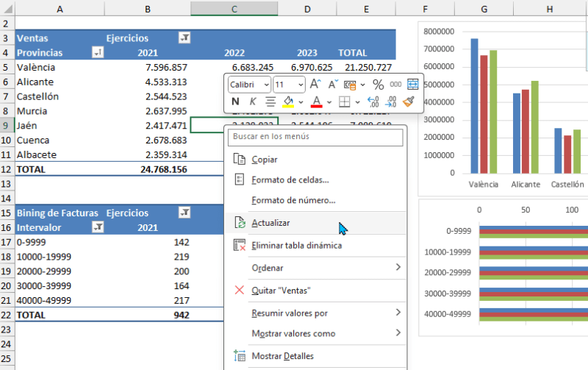Expand the Ordenar submenu
This screenshot has width=588, height=370.
(x=315, y=268)
